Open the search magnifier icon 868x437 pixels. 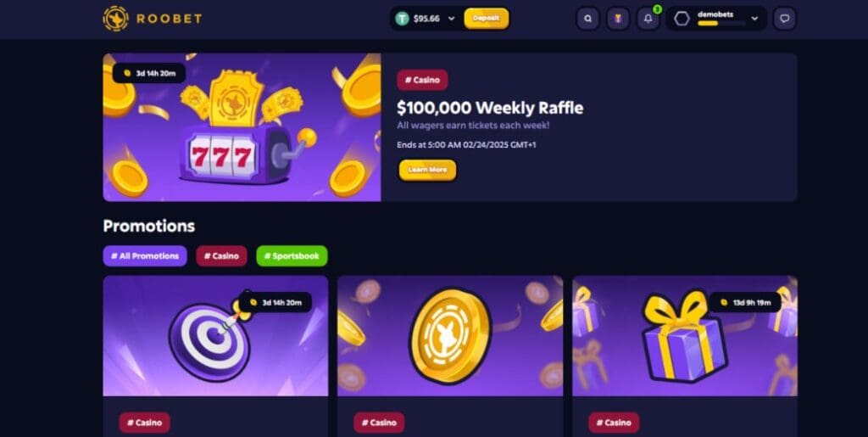(x=588, y=19)
